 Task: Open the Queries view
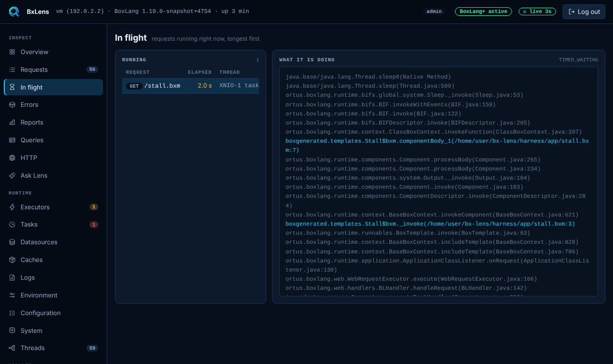coord(53,140)
